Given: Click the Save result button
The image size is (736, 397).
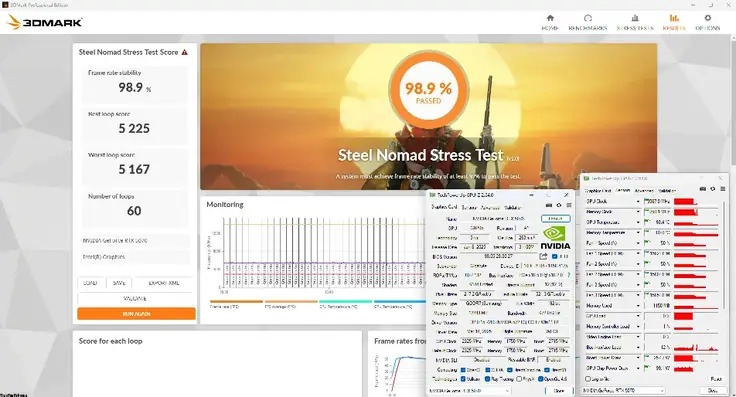Looking at the screenshot, I should pyautogui.click(x=119, y=283).
